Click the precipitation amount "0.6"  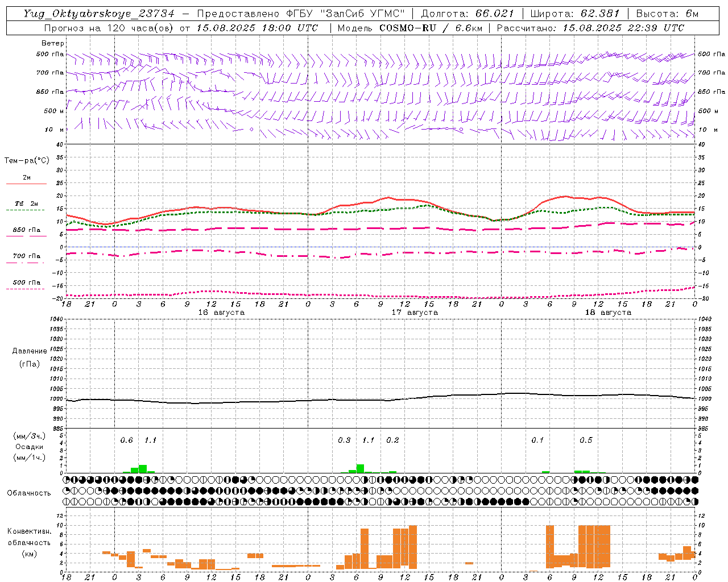126,440
